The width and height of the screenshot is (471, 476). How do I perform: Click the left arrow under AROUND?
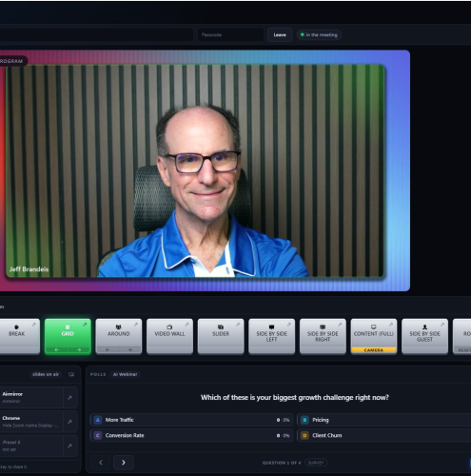tap(108, 349)
